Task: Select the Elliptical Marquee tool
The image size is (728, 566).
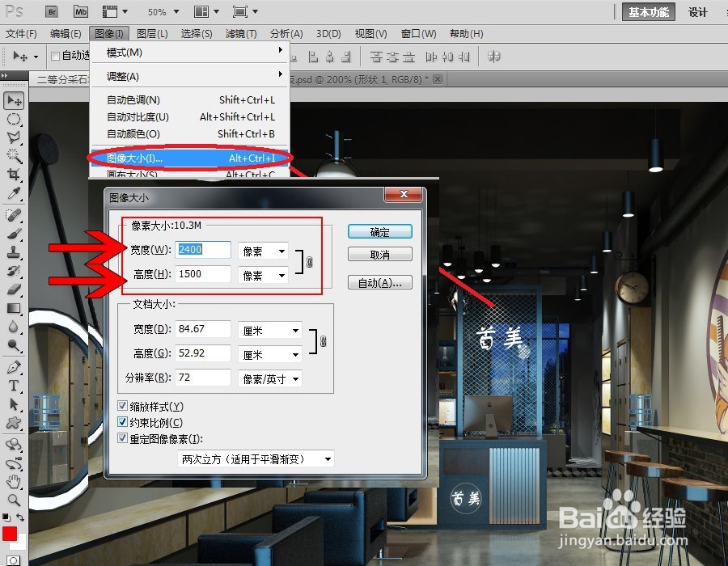Action: (14, 119)
